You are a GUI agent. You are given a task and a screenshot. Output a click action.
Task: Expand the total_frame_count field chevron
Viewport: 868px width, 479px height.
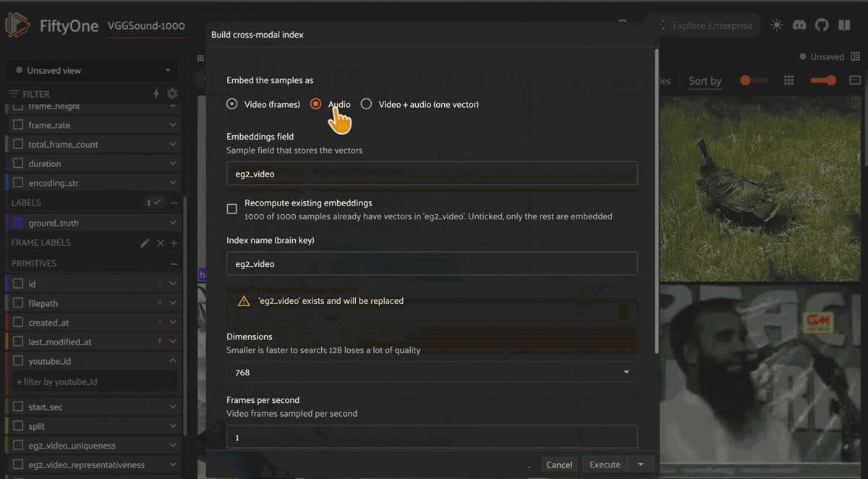tap(173, 145)
